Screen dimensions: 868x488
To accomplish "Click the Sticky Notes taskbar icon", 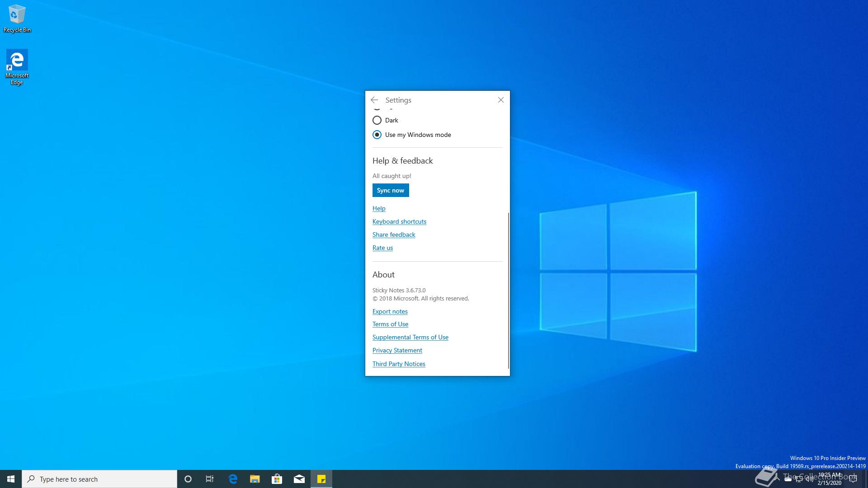I will pos(321,479).
